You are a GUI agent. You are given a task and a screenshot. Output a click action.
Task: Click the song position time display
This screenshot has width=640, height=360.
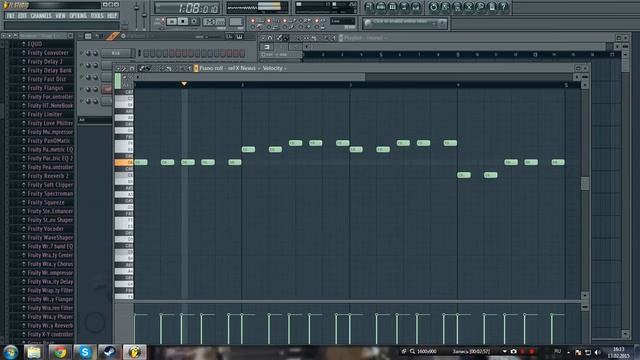(x=187, y=8)
